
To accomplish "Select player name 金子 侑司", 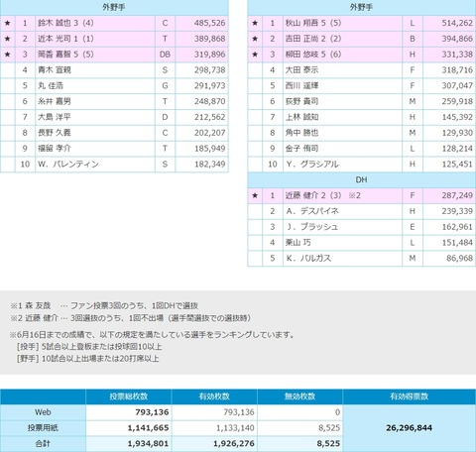I will click(x=301, y=149).
